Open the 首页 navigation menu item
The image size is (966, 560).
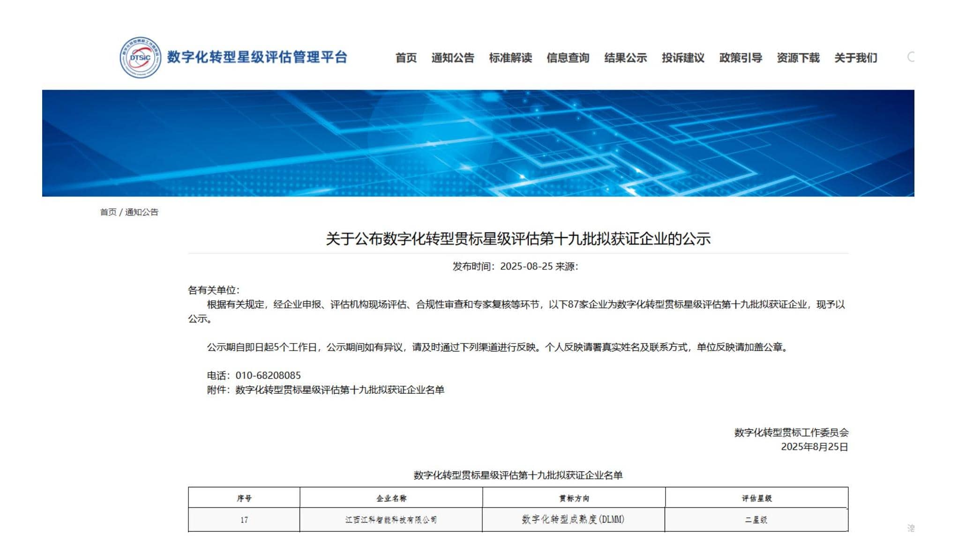coord(406,58)
